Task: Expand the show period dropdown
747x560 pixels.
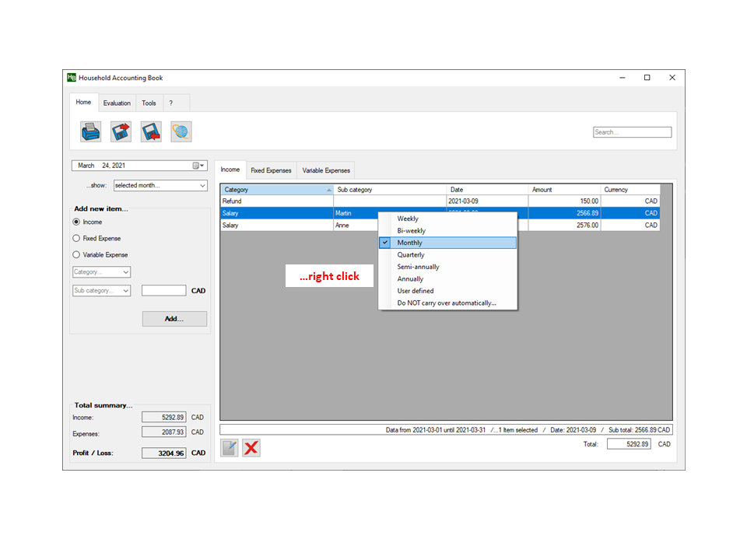Action: click(202, 186)
